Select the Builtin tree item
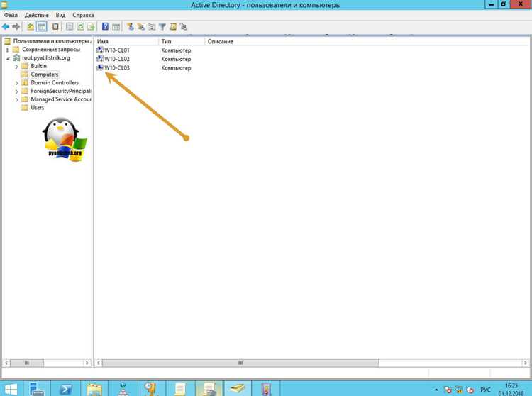 pyautogui.click(x=39, y=66)
